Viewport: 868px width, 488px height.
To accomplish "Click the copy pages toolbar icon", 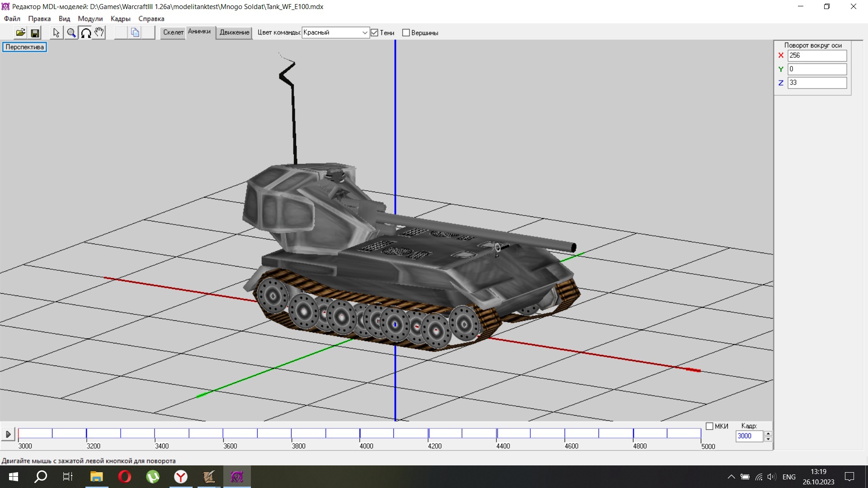I will point(135,33).
